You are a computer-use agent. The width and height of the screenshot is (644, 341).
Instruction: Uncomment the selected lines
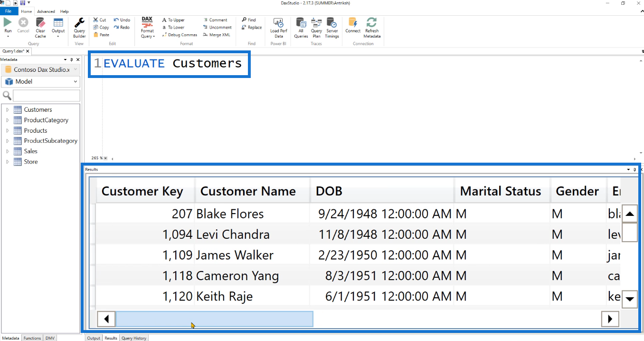218,28
